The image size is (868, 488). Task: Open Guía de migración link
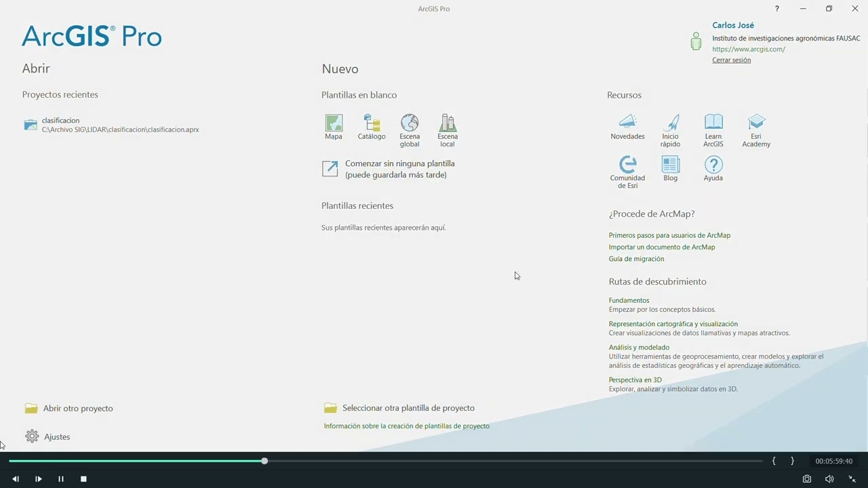pos(636,259)
